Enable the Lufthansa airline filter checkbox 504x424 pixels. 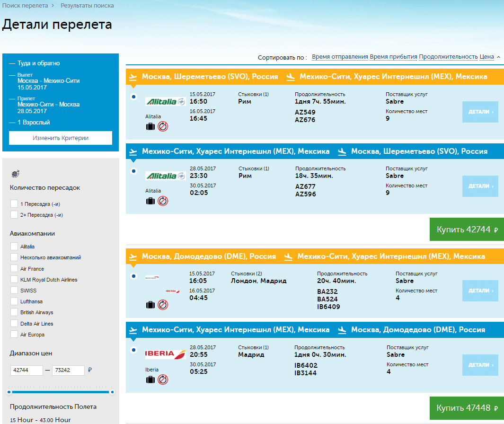[14, 301]
